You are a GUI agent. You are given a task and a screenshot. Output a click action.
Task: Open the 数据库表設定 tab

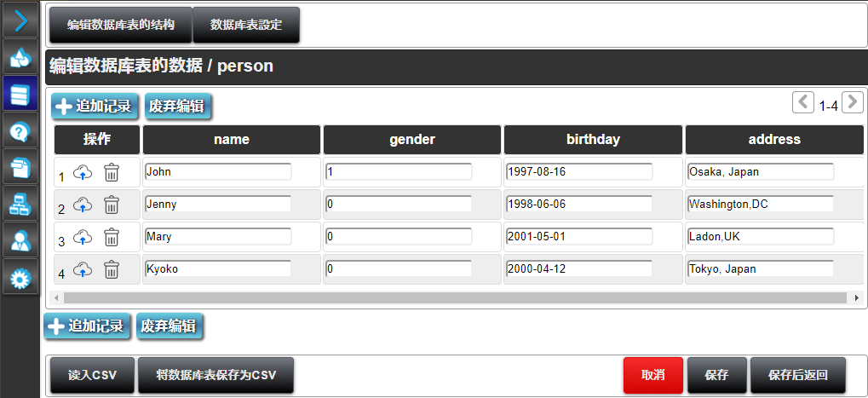(246, 26)
